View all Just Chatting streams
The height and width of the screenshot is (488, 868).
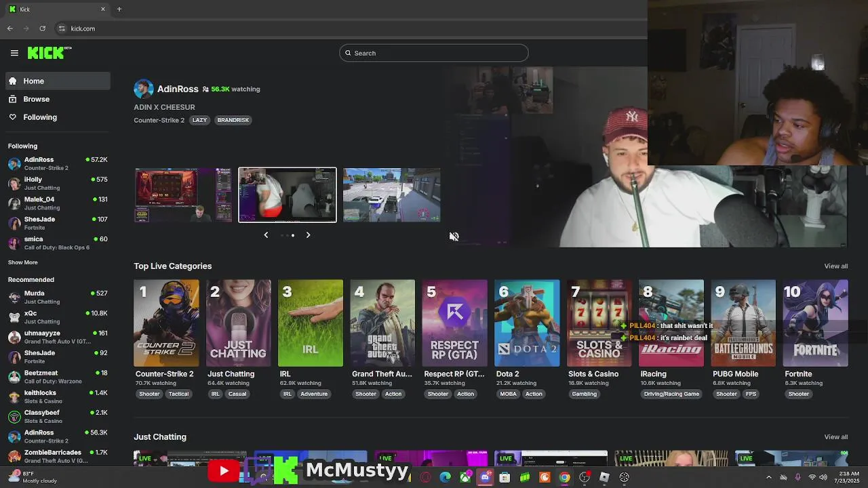pyautogui.click(x=835, y=436)
